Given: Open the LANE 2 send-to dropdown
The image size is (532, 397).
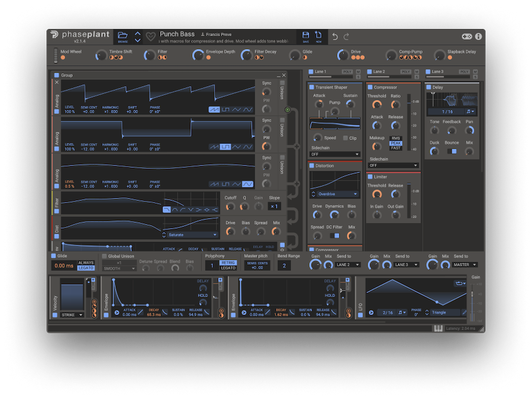Looking at the screenshot, I should click(348, 265).
